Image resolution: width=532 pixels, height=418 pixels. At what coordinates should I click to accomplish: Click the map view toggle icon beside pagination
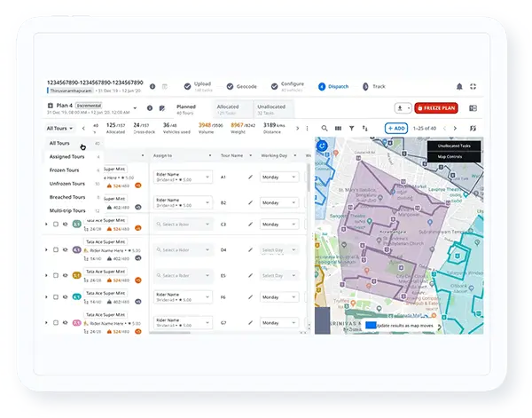(x=473, y=129)
